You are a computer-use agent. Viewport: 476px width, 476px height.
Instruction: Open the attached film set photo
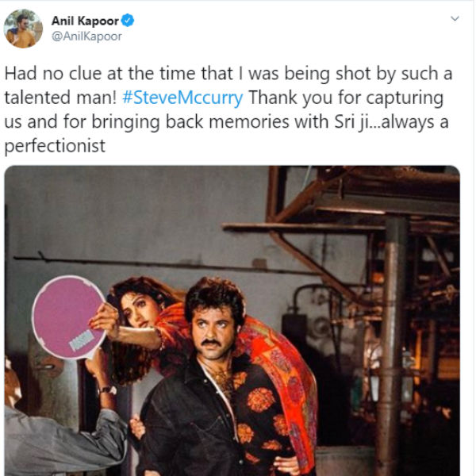click(232, 321)
